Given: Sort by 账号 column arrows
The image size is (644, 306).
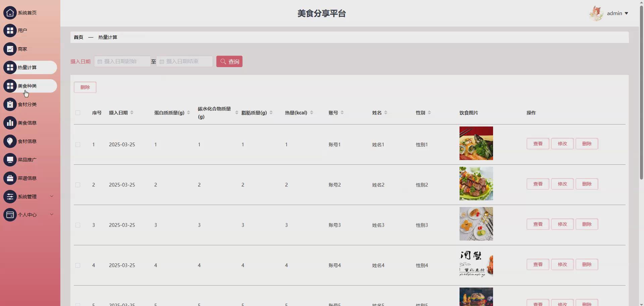Looking at the screenshot, I should pos(342,113).
